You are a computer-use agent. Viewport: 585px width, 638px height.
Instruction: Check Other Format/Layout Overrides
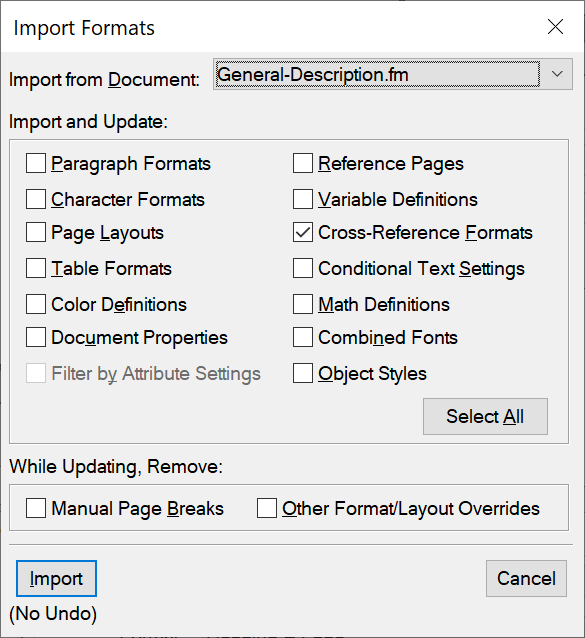267,508
